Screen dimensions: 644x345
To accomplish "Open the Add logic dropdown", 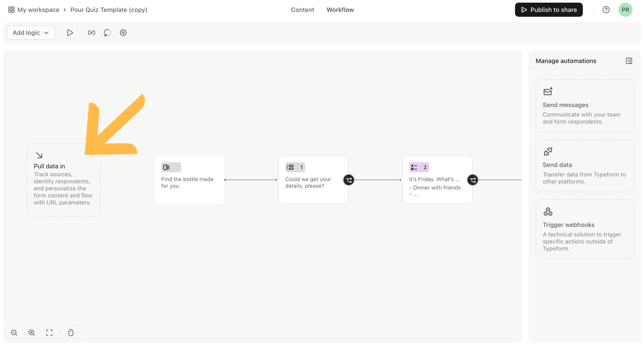I will [x=31, y=33].
